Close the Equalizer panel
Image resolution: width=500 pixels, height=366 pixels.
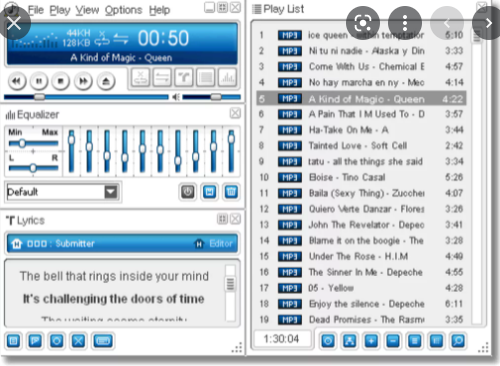[235, 113]
